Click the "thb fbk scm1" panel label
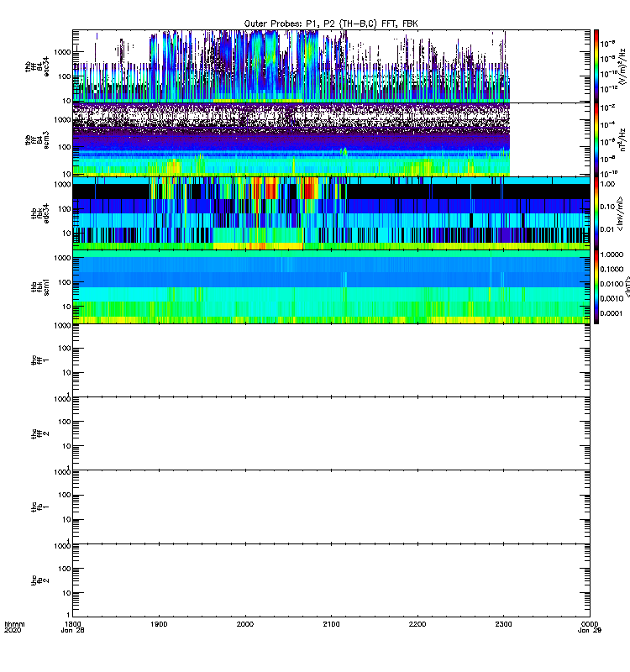 pos(40,286)
